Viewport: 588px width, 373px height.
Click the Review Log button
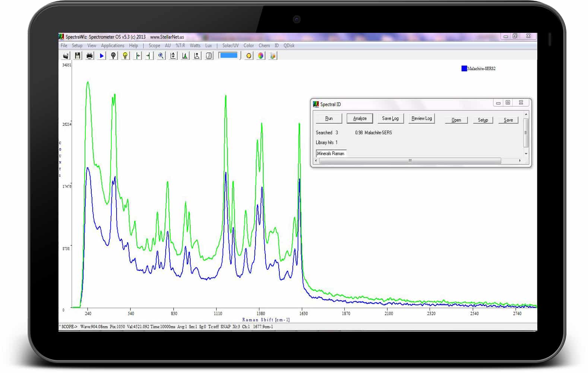click(x=421, y=118)
